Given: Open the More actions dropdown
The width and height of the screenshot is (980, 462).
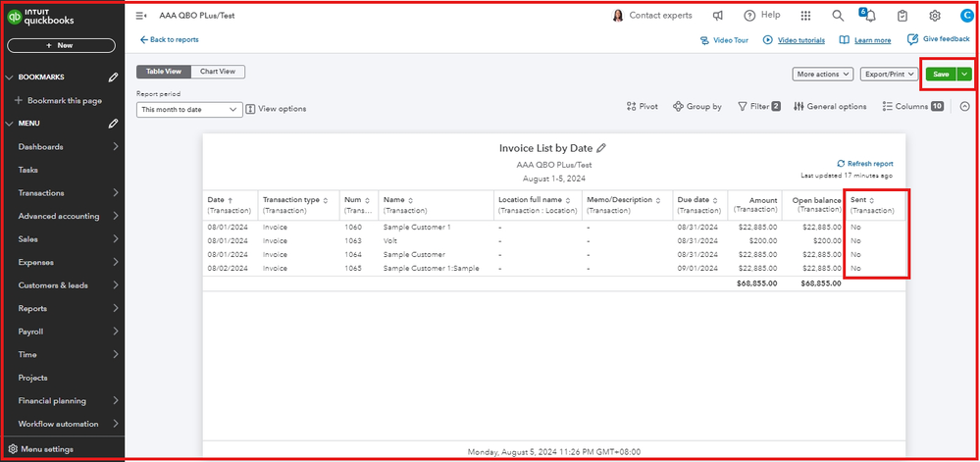Looking at the screenshot, I should pyautogui.click(x=823, y=74).
